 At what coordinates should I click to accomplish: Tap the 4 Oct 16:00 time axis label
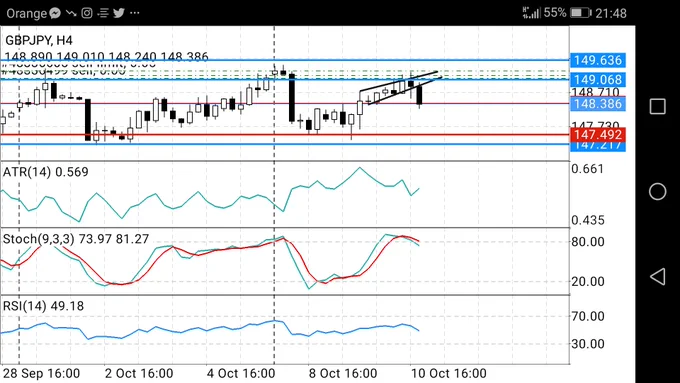click(240, 373)
